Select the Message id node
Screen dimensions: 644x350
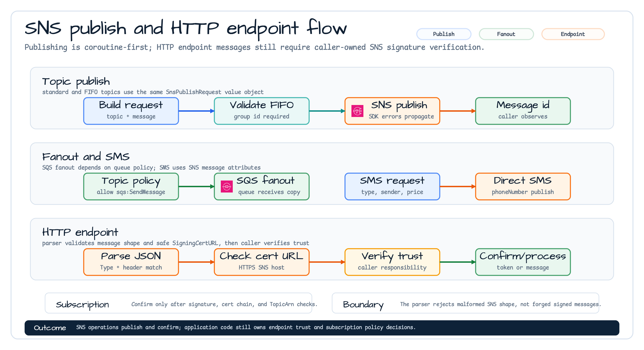523,111
